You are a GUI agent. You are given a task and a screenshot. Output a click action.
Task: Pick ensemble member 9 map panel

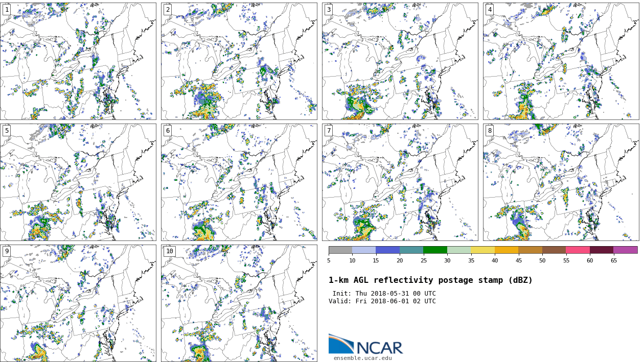tap(78, 303)
